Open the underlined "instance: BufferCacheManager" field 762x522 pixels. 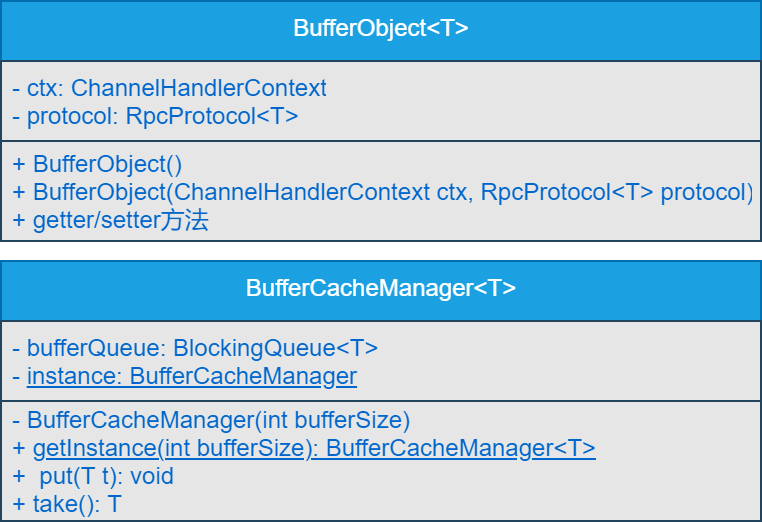click(x=191, y=376)
